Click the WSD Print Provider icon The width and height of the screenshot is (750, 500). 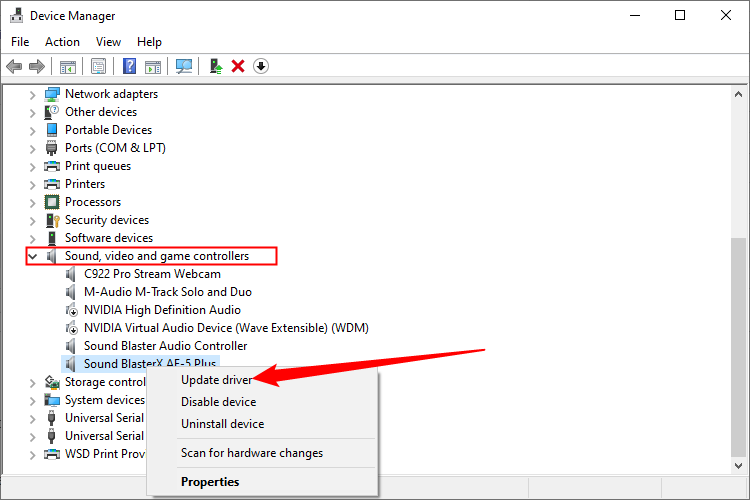[x=52, y=454]
